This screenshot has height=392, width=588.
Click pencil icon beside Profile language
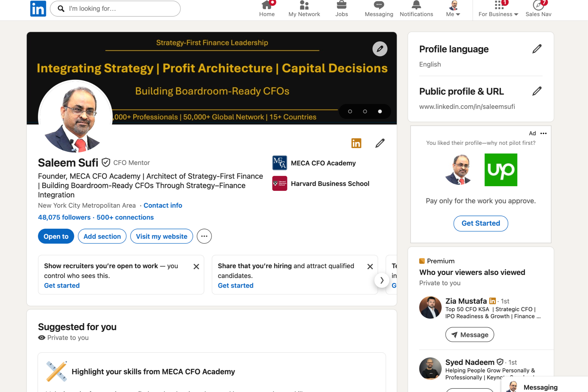click(537, 49)
